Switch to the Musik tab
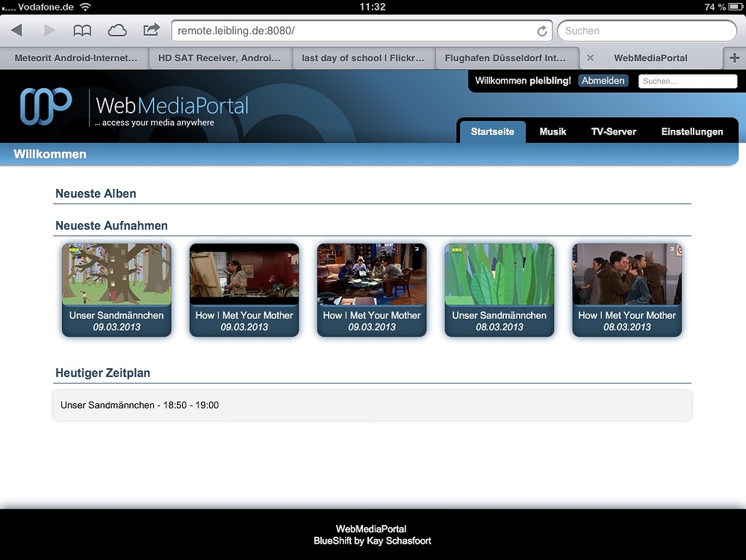Viewport: 746px width, 560px height. (553, 131)
